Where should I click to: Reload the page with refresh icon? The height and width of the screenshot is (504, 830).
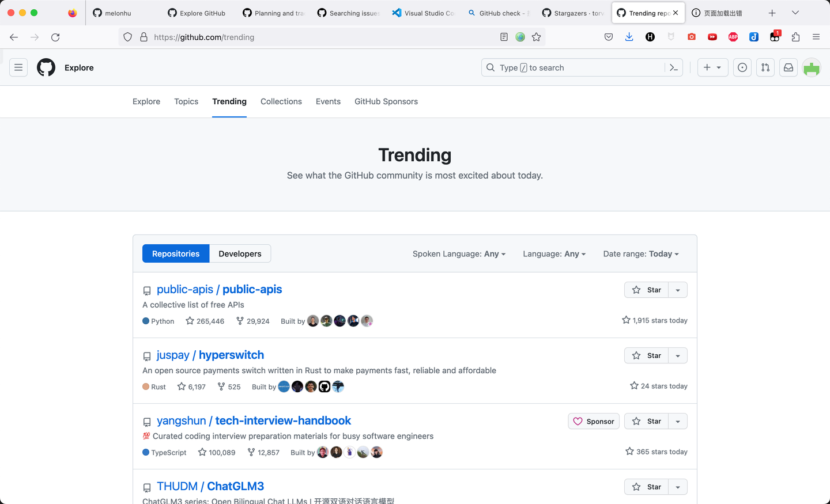coord(55,37)
